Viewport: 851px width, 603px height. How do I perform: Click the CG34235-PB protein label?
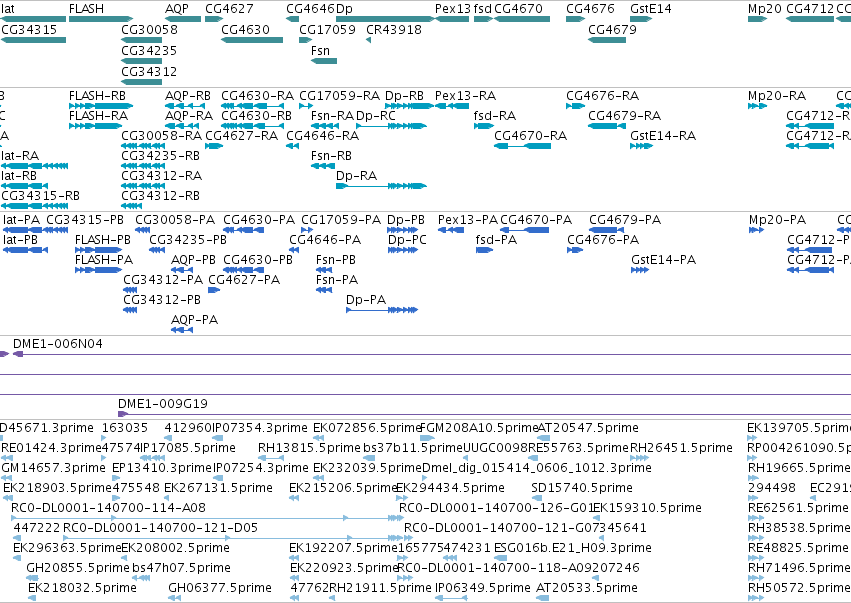[x=188, y=240]
